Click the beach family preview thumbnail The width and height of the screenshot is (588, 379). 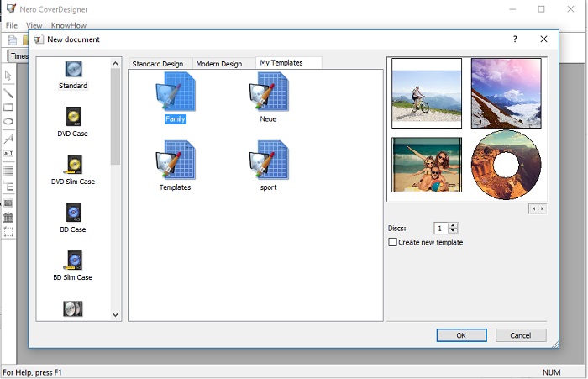tap(427, 165)
